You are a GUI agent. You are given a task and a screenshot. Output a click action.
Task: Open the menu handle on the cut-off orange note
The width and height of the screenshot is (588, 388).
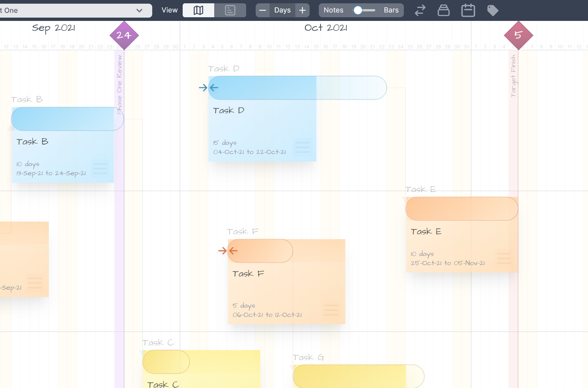(x=35, y=283)
